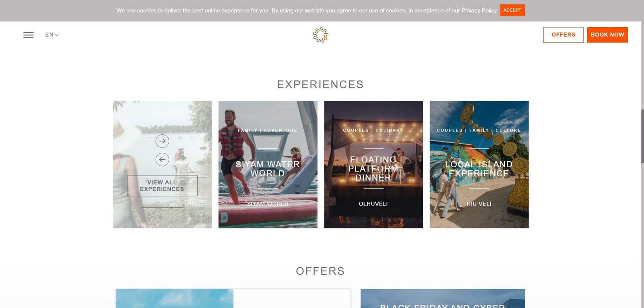Open the Siyam Water World card
Viewport: 644px width, 308px height.
coord(268,164)
